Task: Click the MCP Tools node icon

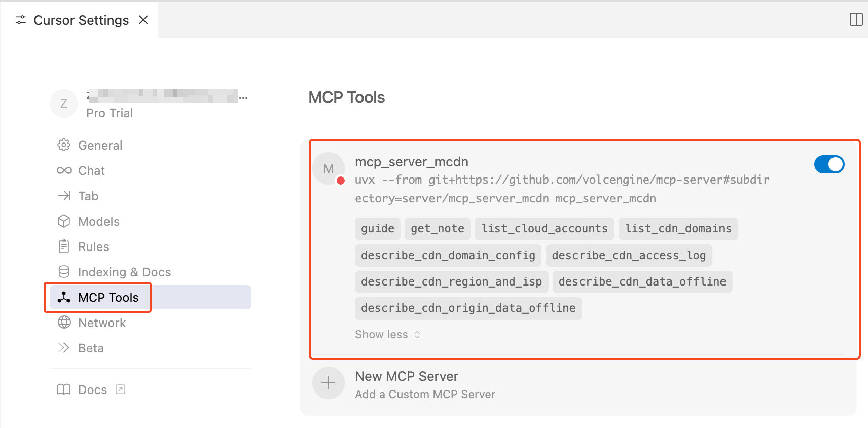Action: pyautogui.click(x=64, y=297)
